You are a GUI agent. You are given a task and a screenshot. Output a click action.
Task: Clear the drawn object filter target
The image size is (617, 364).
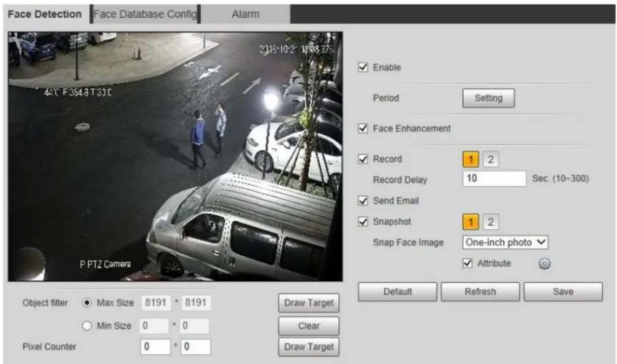309,326
